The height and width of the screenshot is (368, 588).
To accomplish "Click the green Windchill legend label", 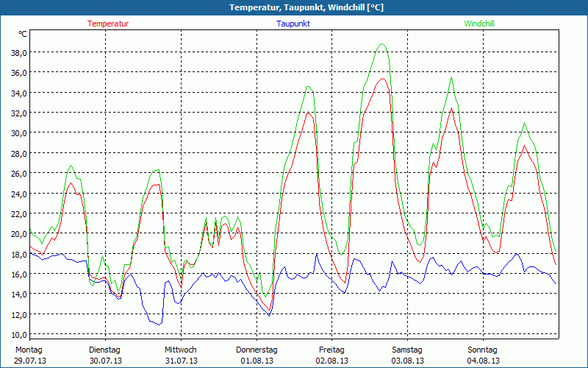I will 479,24.
